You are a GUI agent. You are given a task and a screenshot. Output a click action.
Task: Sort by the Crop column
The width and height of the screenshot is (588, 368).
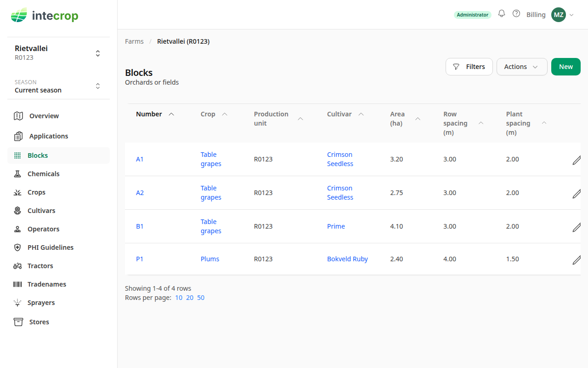(x=214, y=114)
